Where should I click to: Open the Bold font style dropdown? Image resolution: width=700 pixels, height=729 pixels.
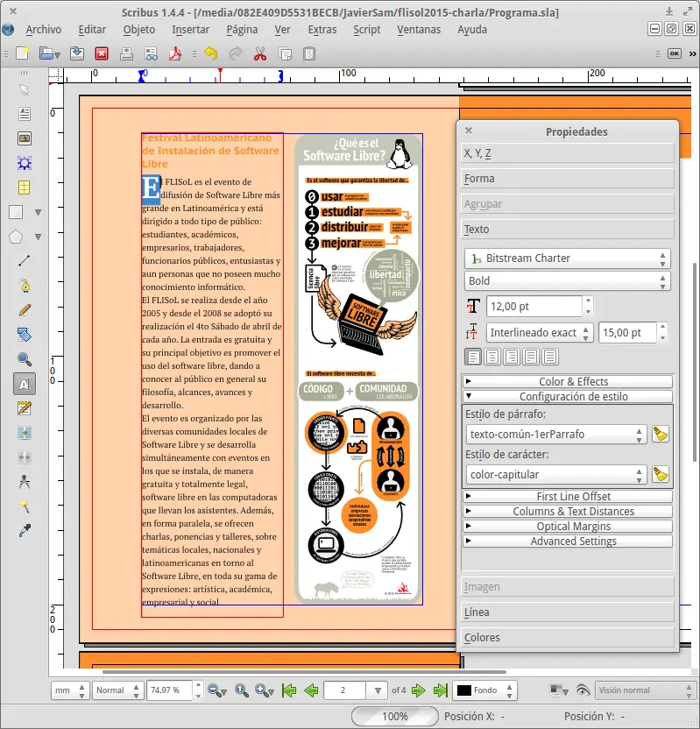click(x=567, y=280)
